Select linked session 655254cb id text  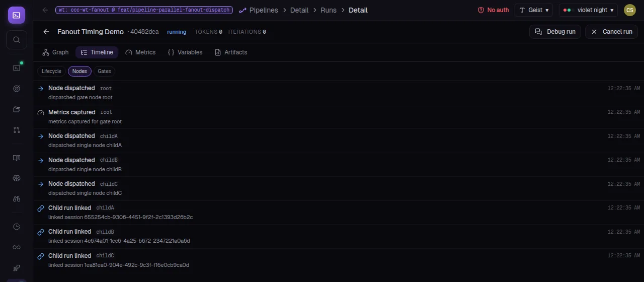[x=121, y=217]
